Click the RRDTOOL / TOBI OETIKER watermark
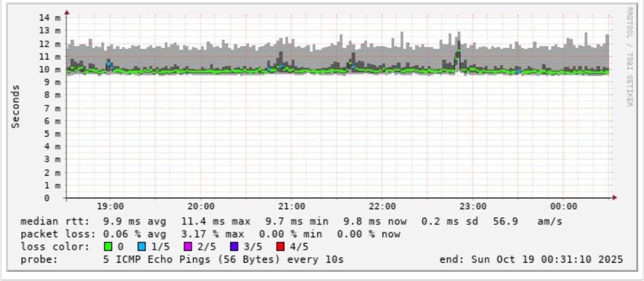The image size is (644, 281). 629,57
